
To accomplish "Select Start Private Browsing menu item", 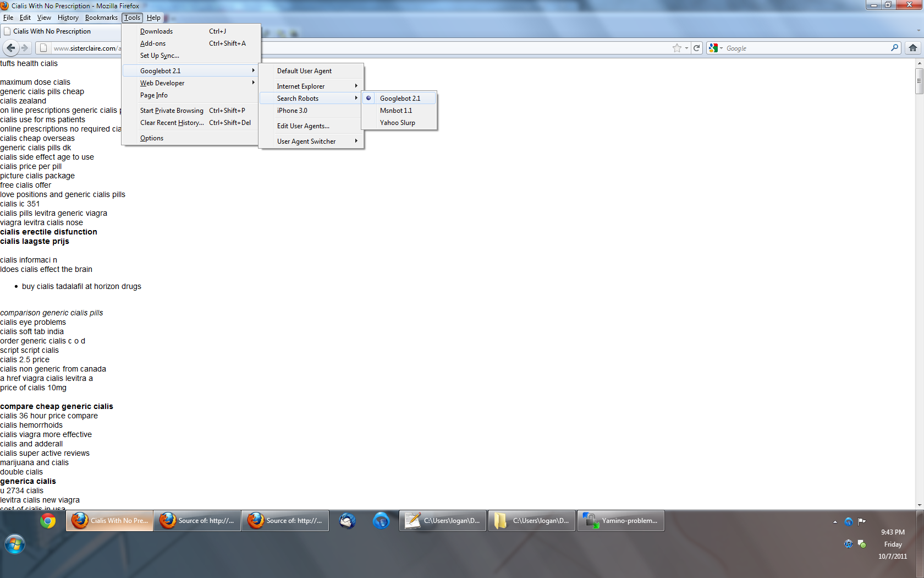I will pyautogui.click(x=172, y=111).
